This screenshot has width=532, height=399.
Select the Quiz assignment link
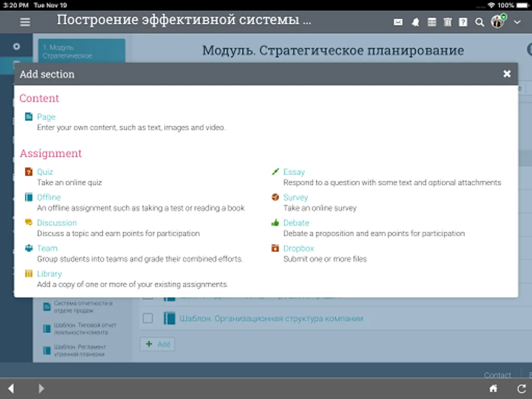pos(45,172)
